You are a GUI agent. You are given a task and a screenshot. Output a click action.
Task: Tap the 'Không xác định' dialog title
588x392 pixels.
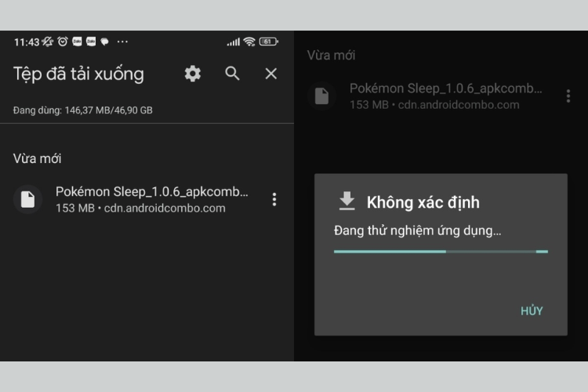click(423, 202)
